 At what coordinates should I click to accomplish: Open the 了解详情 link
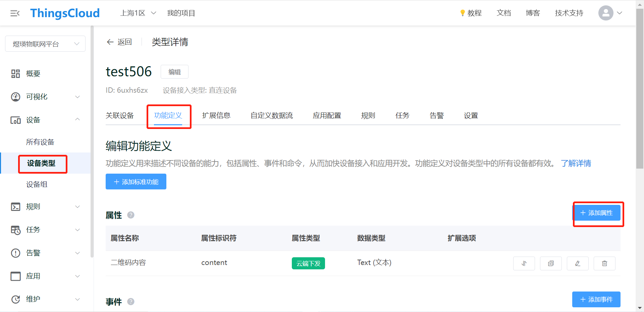coord(576,164)
